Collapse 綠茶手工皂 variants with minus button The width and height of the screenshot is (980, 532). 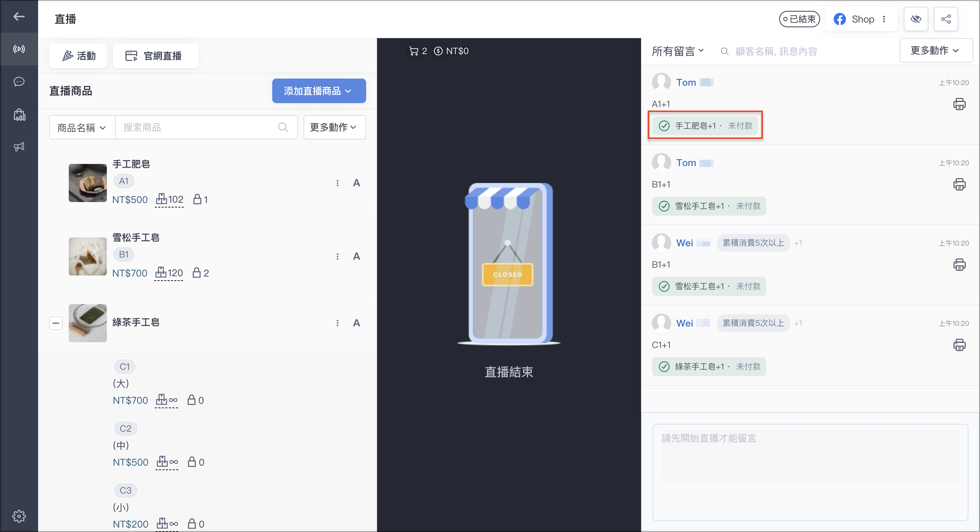point(55,323)
